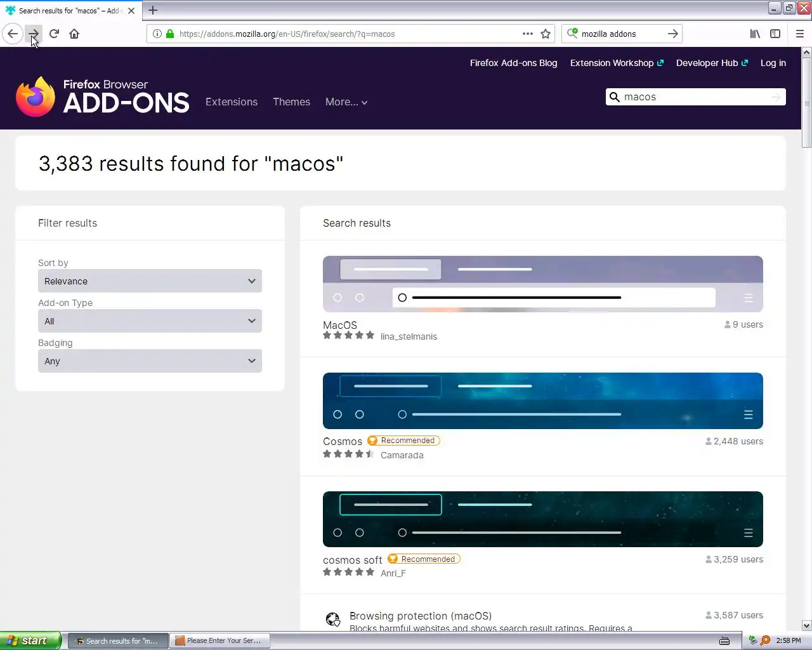This screenshot has height=650, width=812.
Task: Open the Library bookmarks icon
Action: (755, 34)
